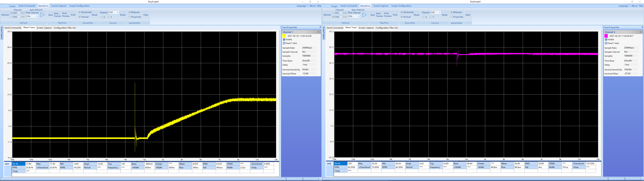Pin icon on Trace Properties above Channel 2
Viewport: 644px width, 181px height.
tap(642, 27)
